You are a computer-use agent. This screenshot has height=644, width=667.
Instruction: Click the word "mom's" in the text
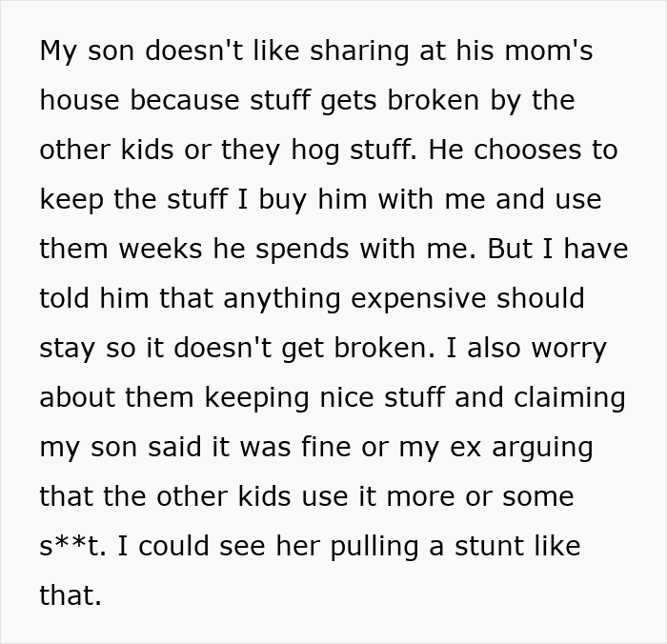tap(552, 51)
